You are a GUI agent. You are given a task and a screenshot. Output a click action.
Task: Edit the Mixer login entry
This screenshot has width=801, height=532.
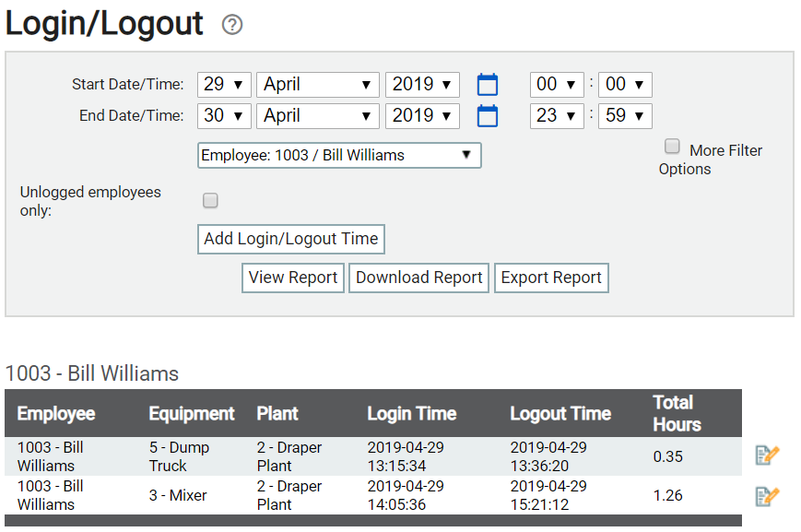[x=767, y=496]
